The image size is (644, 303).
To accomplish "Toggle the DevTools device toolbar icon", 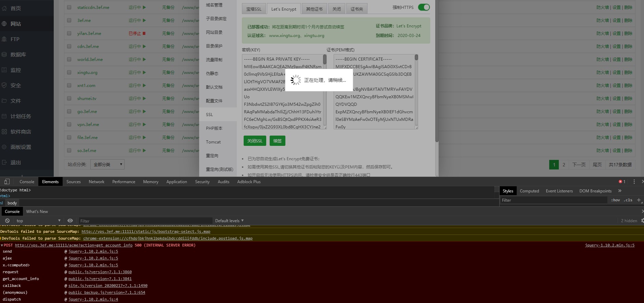I will (x=7, y=181).
